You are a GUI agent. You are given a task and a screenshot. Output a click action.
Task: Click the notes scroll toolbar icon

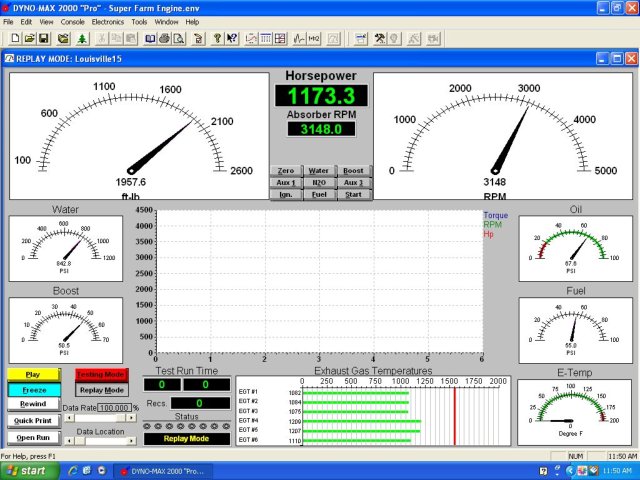pos(198,38)
